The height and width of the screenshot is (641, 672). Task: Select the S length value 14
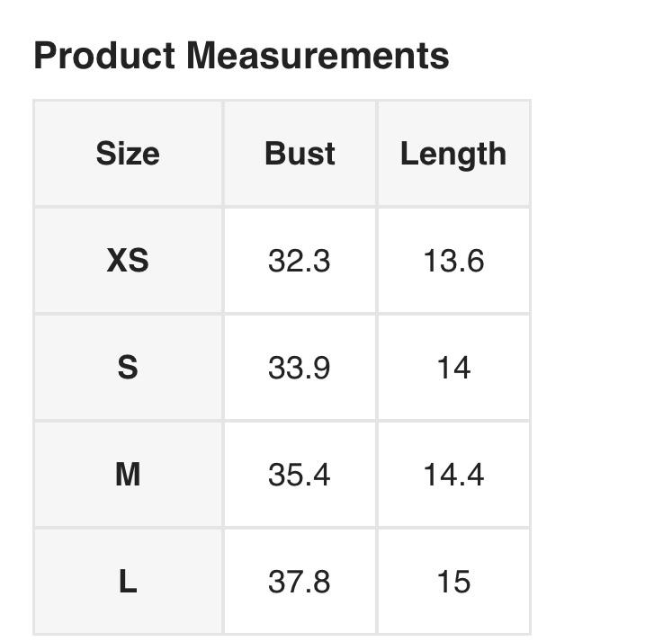click(x=453, y=368)
